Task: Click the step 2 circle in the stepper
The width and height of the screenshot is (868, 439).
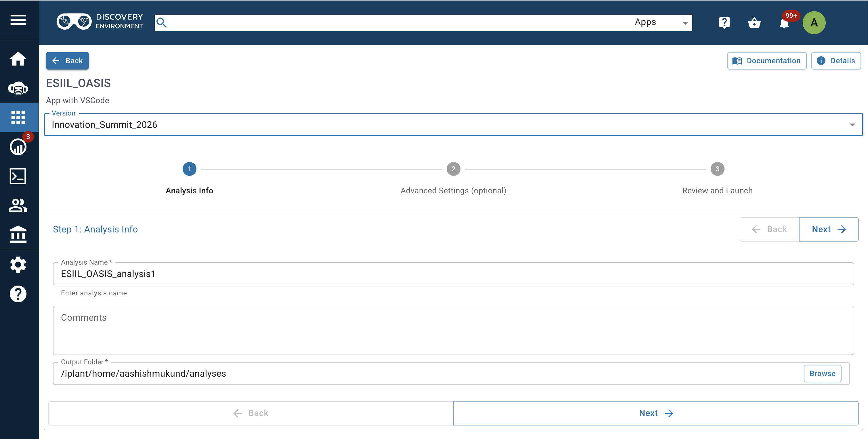Action: 453,169
